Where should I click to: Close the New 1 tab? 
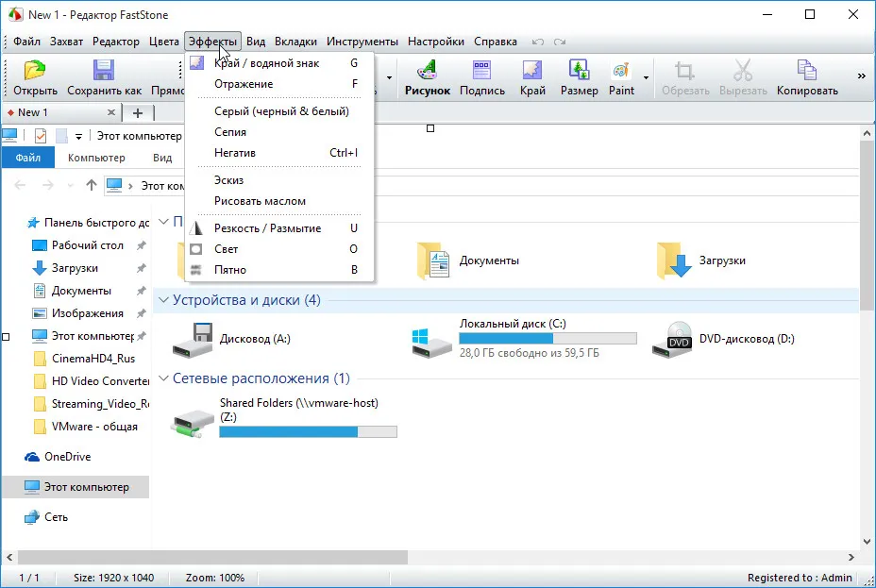(x=111, y=112)
